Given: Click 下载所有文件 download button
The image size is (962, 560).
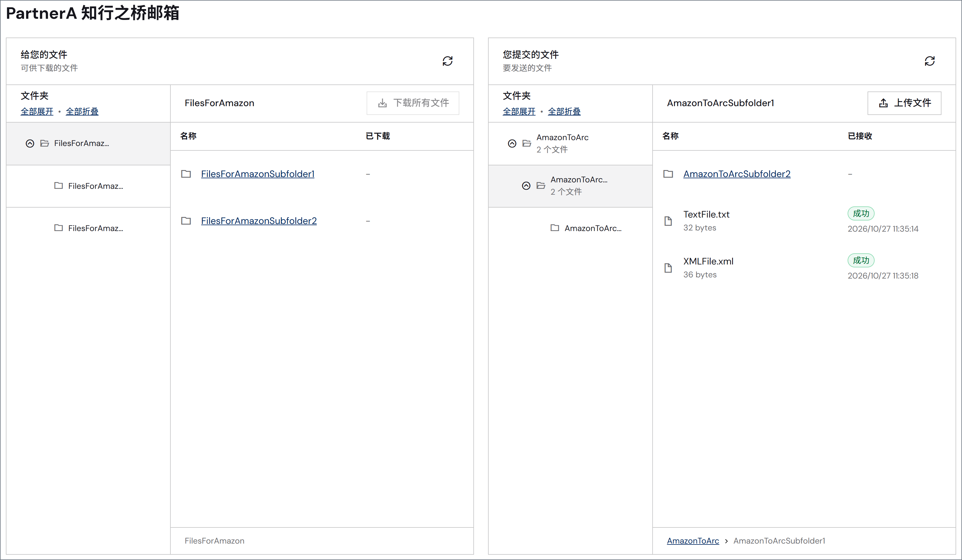Looking at the screenshot, I should (413, 103).
